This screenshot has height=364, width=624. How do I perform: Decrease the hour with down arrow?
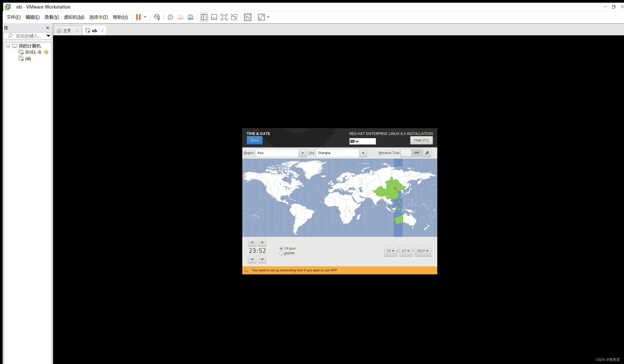click(252, 259)
